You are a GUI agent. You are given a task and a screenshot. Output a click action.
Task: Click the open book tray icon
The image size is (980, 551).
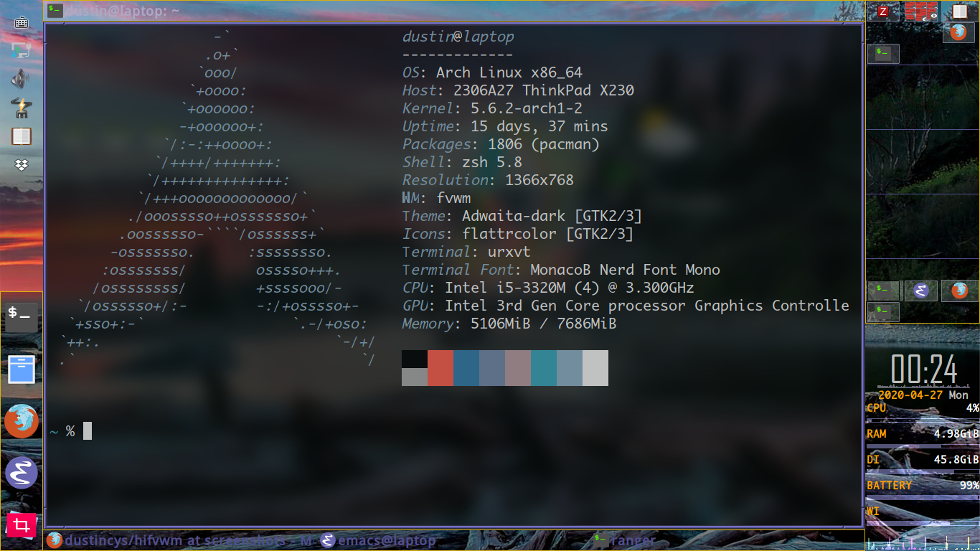[x=22, y=136]
